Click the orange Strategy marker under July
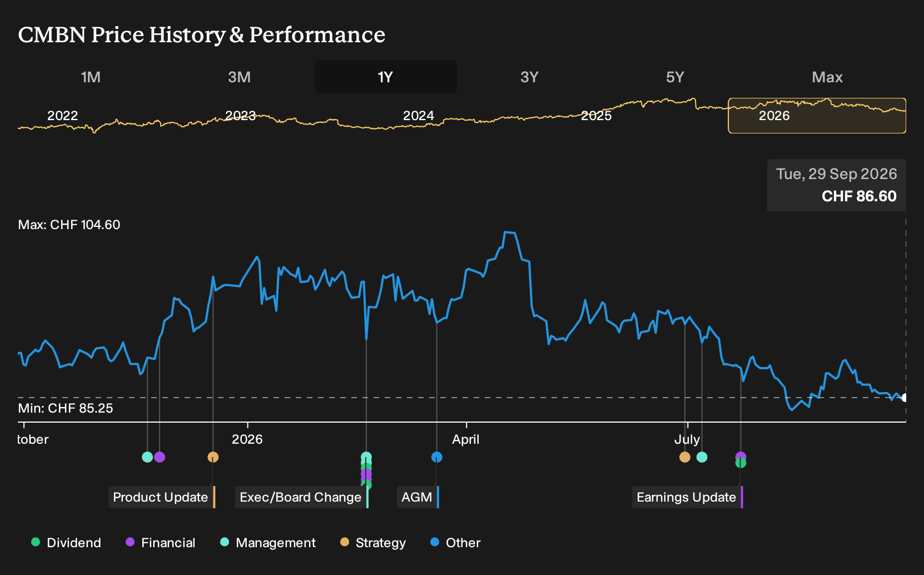 (685, 457)
